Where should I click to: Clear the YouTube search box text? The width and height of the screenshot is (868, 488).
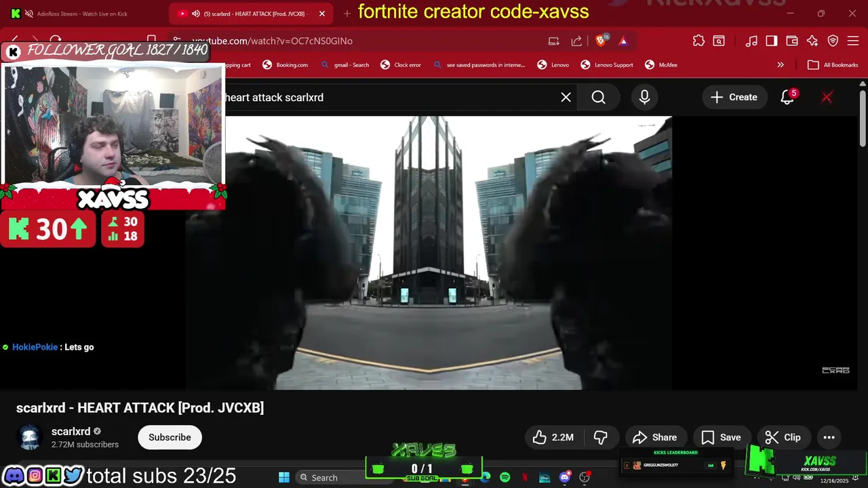tap(566, 98)
